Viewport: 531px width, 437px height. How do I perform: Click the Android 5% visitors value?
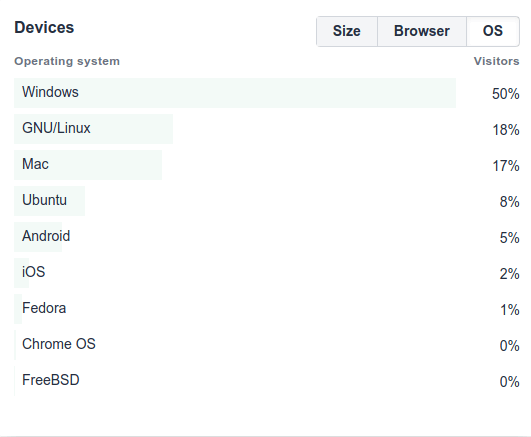coord(510,238)
